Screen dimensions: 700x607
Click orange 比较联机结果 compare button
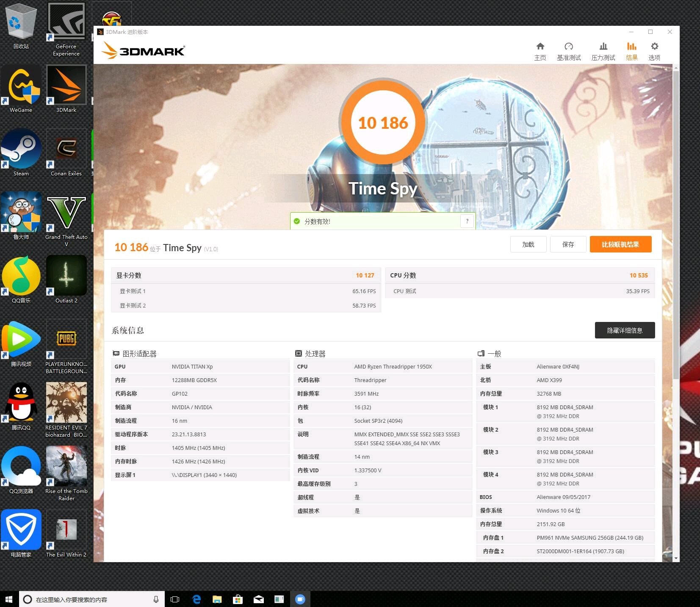point(620,244)
